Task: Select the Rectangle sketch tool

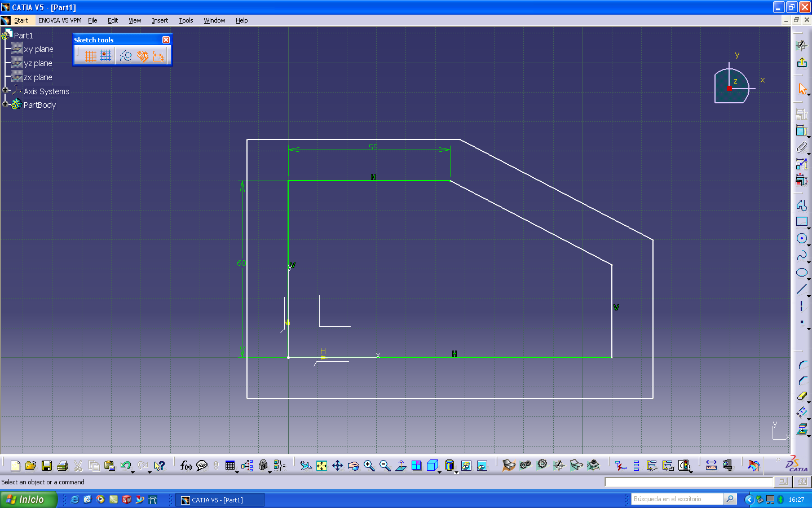Action: (x=802, y=222)
